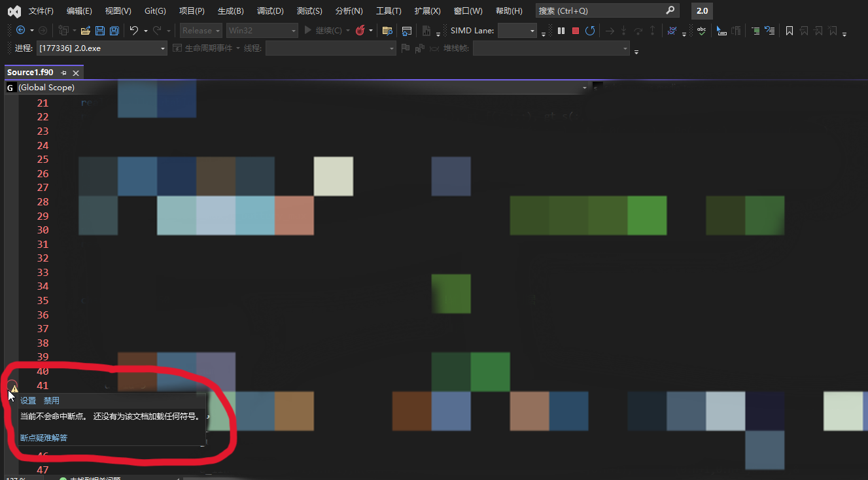Click the open file folder icon

click(85, 30)
